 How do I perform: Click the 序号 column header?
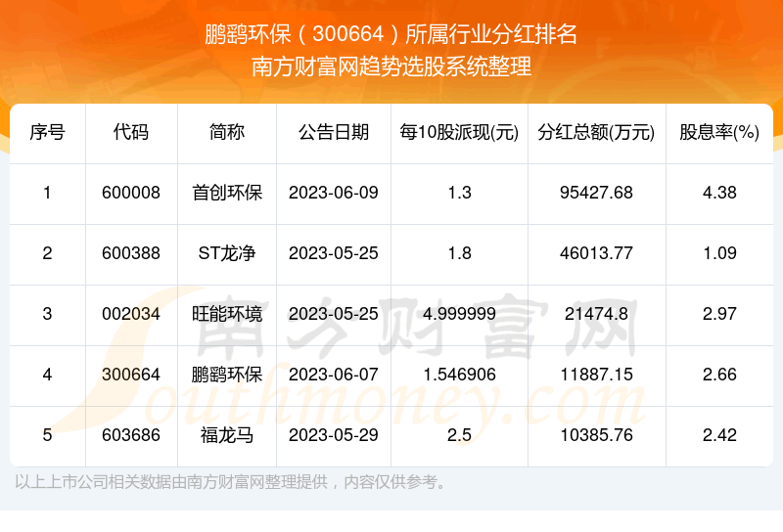(x=47, y=132)
